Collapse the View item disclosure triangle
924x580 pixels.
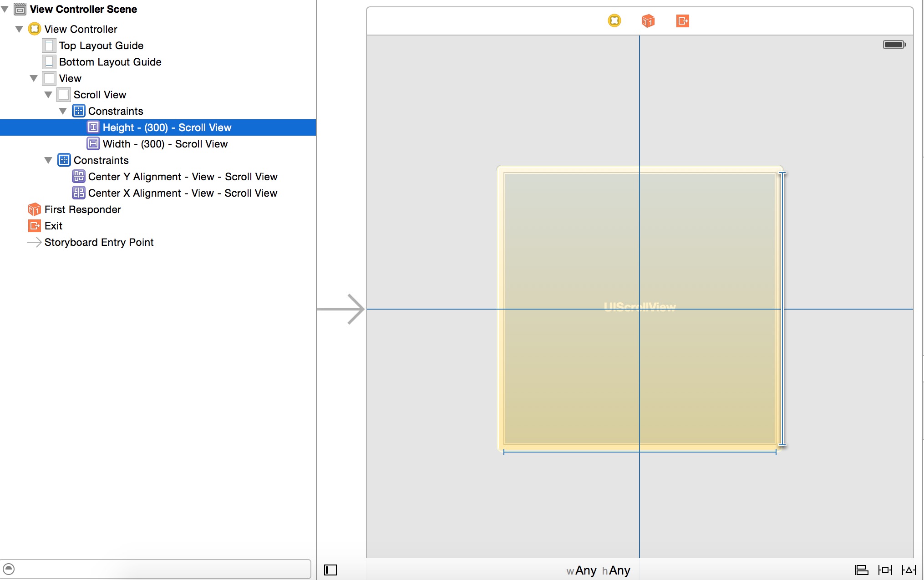(34, 78)
